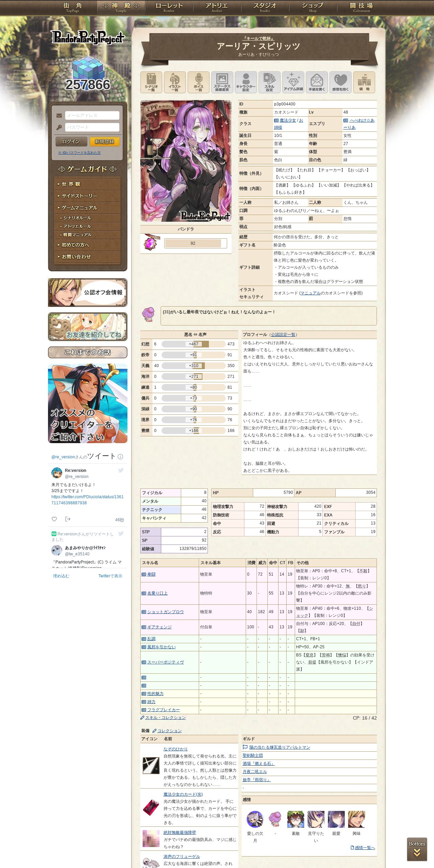The image size is (434, 868).
Task: Click the ログイン button
Action: tap(71, 142)
